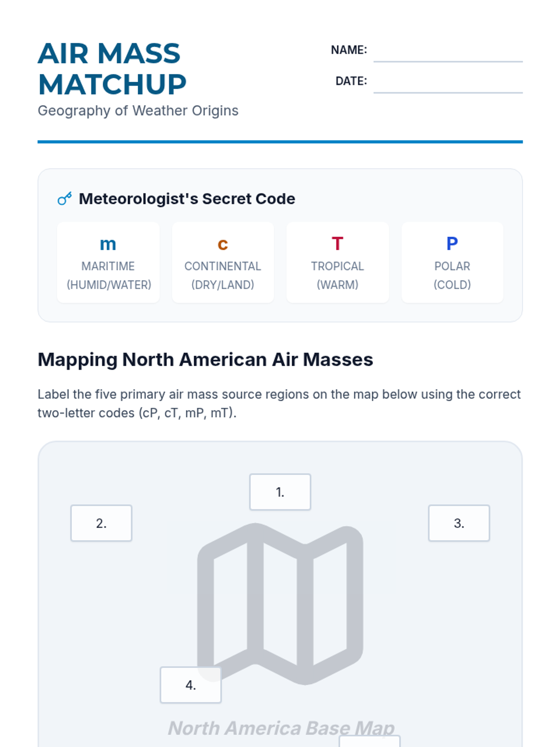This screenshot has height=747, width=560.
Task: Click the blue letter P symbol
Action: [452, 244]
